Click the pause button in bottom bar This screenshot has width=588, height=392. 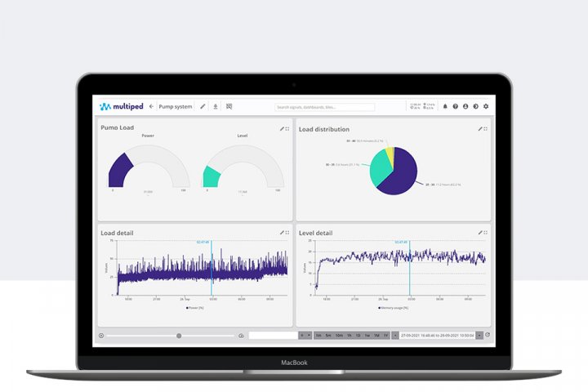coord(302,336)
